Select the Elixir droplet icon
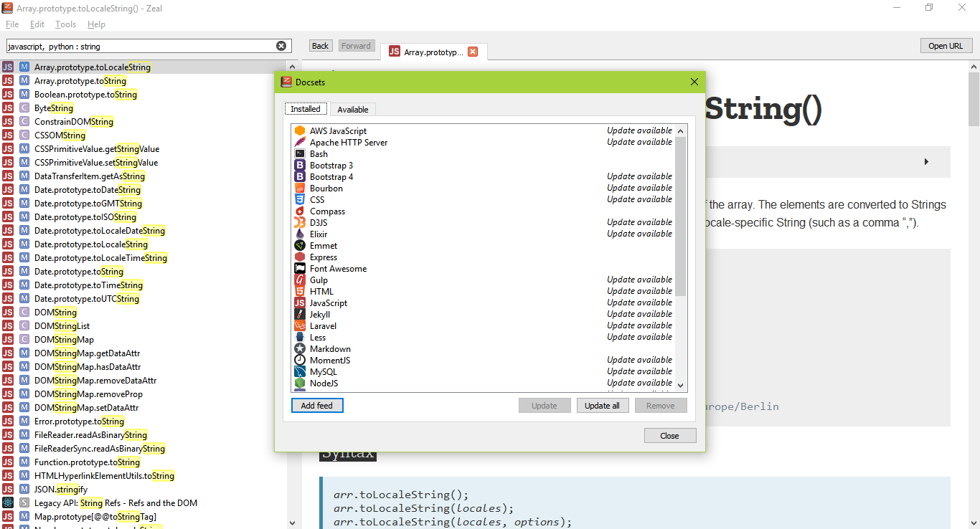980x529 pixels. coord(300,234)
